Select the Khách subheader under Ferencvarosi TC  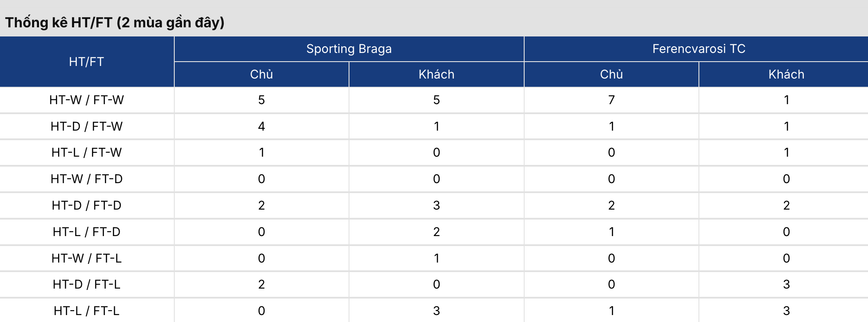coord(786,75)
